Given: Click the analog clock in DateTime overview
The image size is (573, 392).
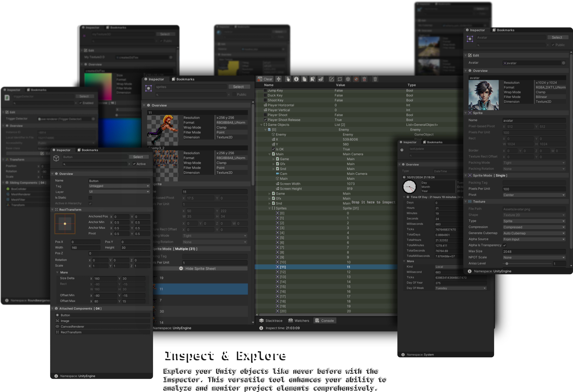Looking at the screenshot, I should pyautogui.click(x=409, y=187).
